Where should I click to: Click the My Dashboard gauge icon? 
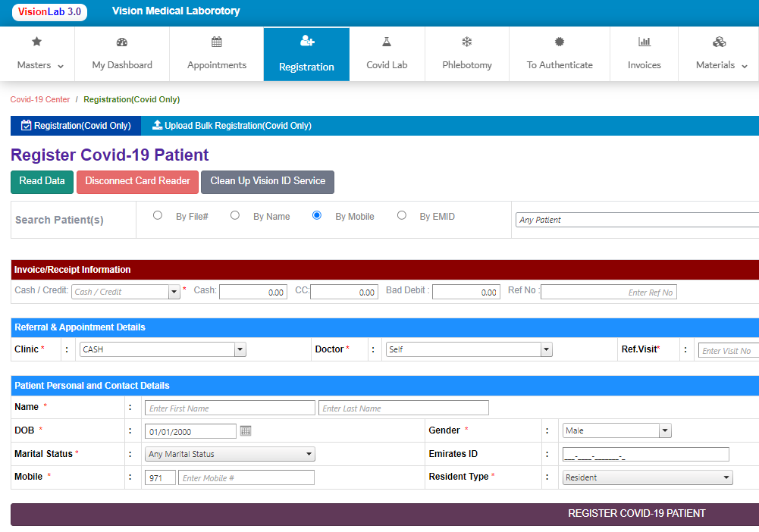tap(122, 42)
